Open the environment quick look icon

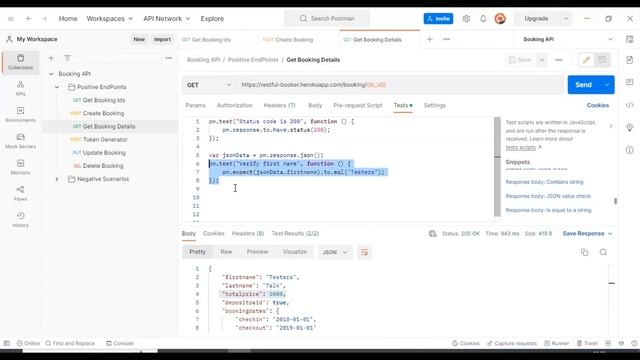pos(629,40)
